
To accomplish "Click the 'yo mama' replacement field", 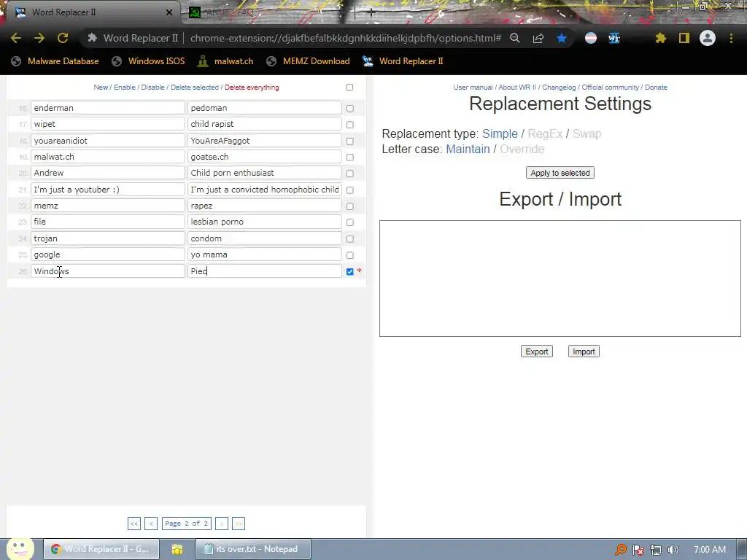I will 264,254.
